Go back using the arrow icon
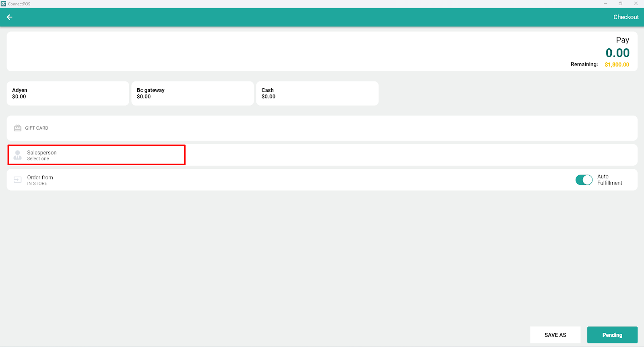 [x=9, y=17]
